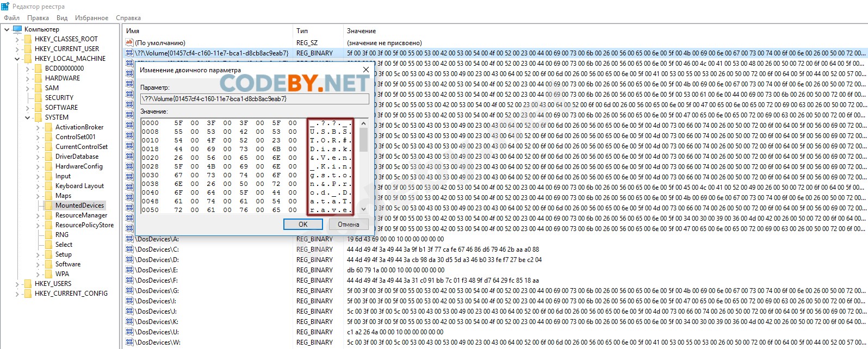Open the Вид menu
The height and width of the screenshot is (349, 868).
[x=62, y=18]
